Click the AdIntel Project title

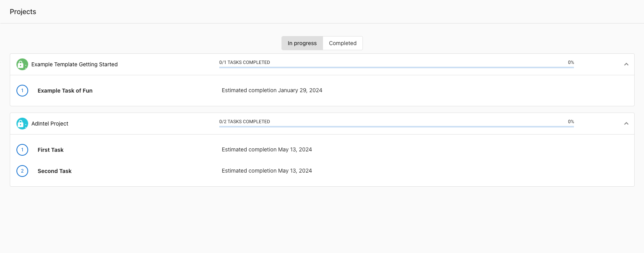pyautogui.click(x=50, y=124)
